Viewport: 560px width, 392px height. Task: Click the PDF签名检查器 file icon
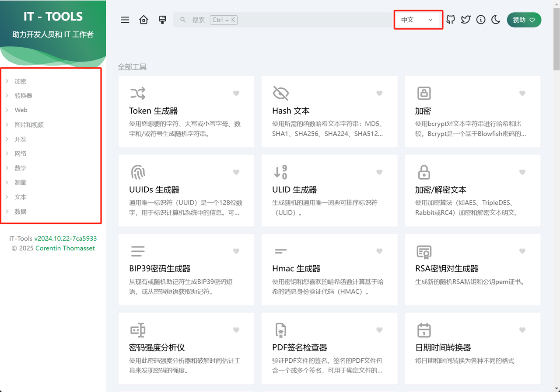point(280,330)
